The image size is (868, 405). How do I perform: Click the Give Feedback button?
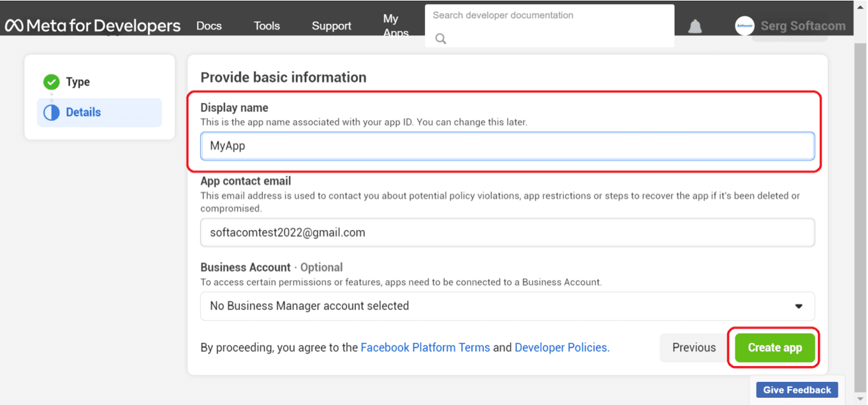797,390
